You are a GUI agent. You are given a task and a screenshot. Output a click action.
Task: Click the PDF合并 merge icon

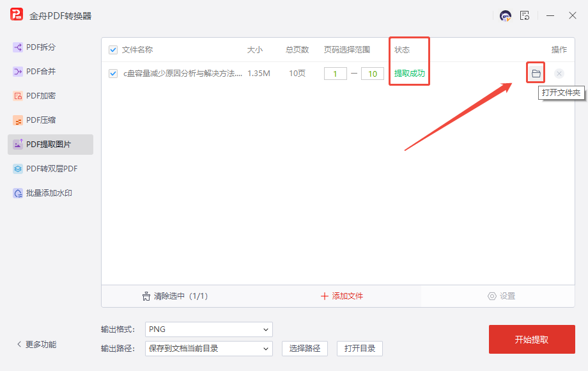pyautogui.click(x=18, y=72)
